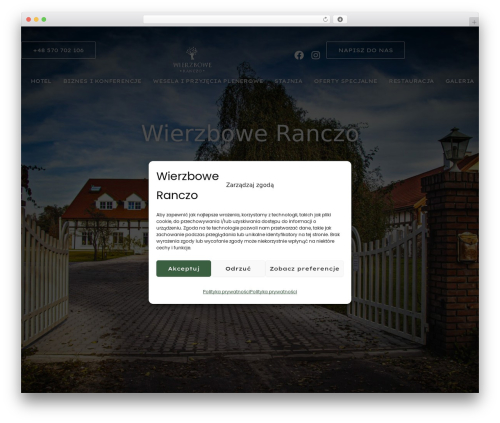Open the HOTEL menu item
This screenshot has width=500, height=423.
41,81
